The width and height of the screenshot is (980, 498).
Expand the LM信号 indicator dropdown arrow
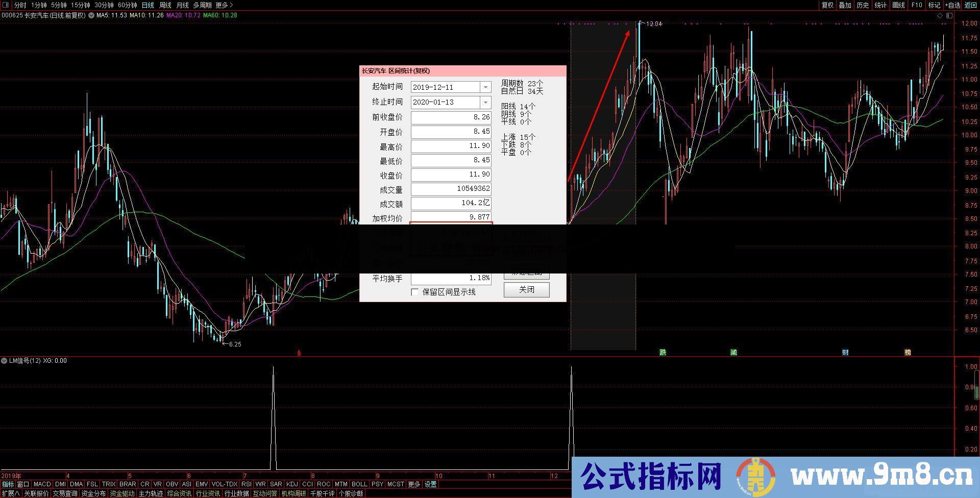(x=4, y=361)
